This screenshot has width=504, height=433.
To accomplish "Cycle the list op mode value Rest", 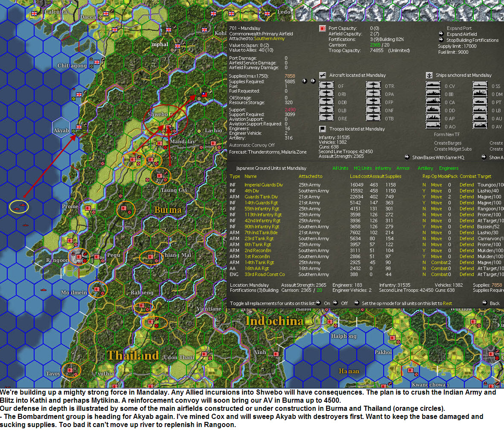I will (x=447, y=303).
